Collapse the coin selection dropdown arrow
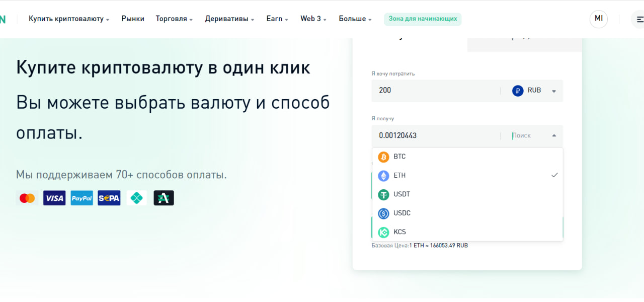The width and height of the screenshot is (644, 302). pos(554,135)
